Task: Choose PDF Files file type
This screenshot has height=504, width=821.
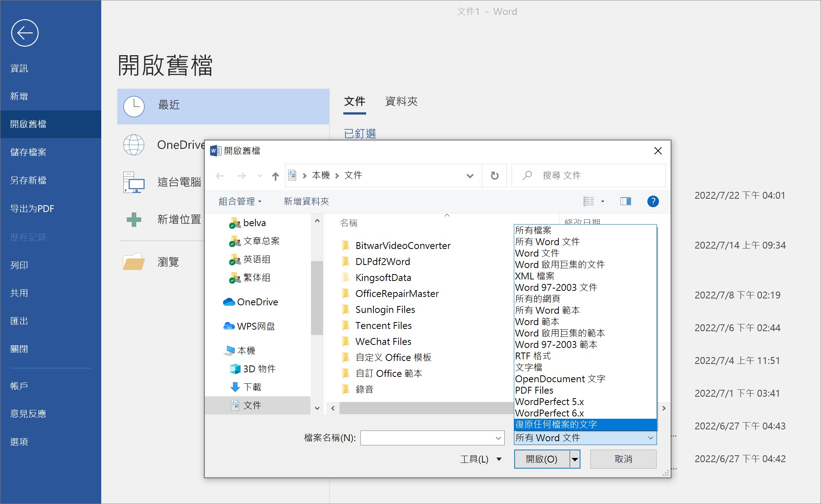Action: tap(585, 391)
